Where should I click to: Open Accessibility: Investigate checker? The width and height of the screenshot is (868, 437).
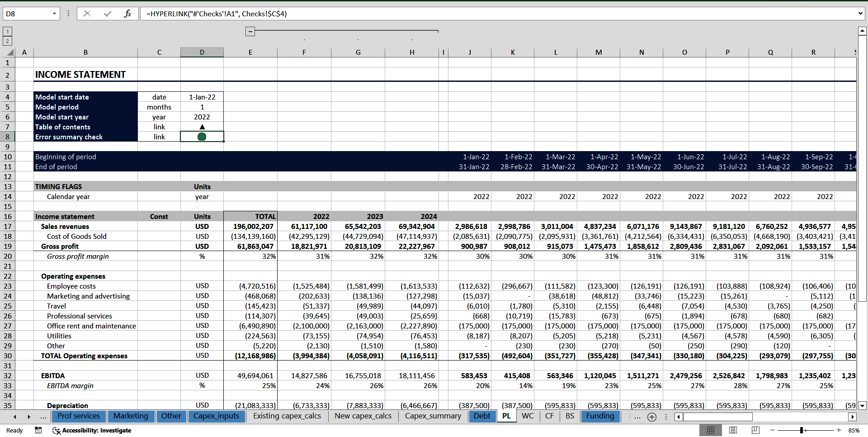(x=92, y=430)
